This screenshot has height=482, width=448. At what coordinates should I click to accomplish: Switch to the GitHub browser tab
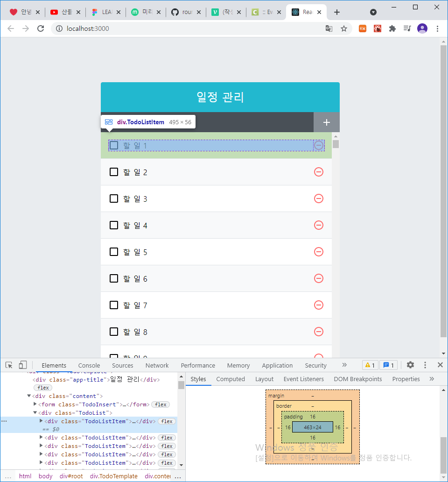click(186, 12)
